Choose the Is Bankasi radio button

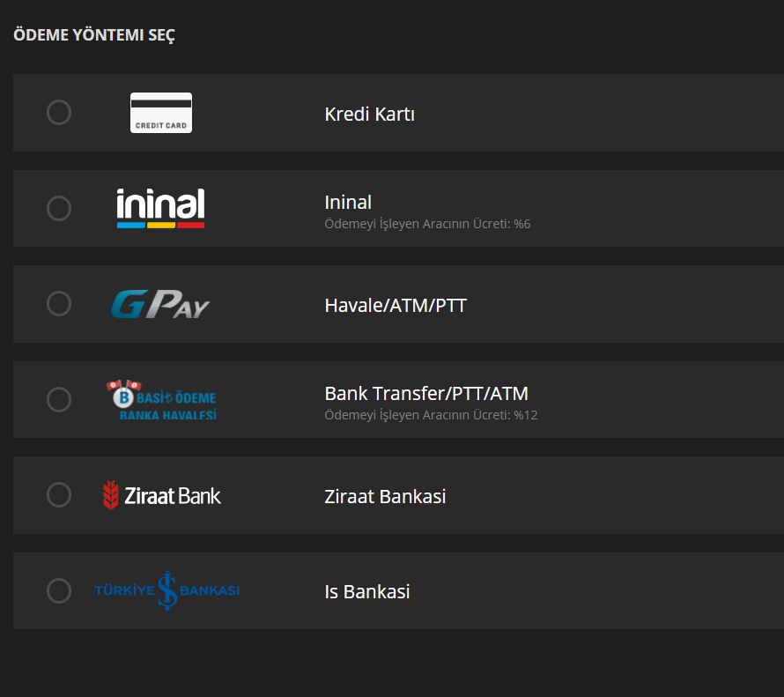[x=59, y=591]
